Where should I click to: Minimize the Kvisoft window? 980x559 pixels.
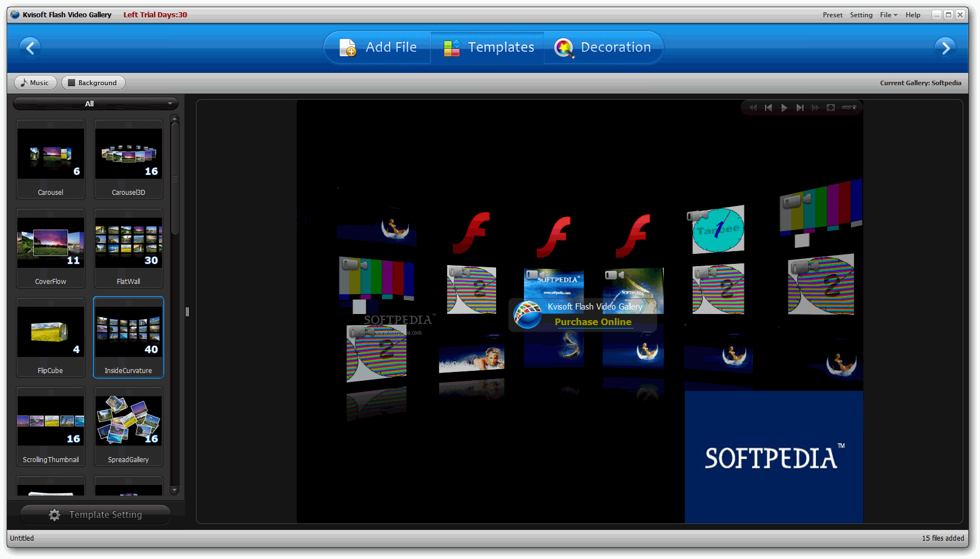[937, 15]
